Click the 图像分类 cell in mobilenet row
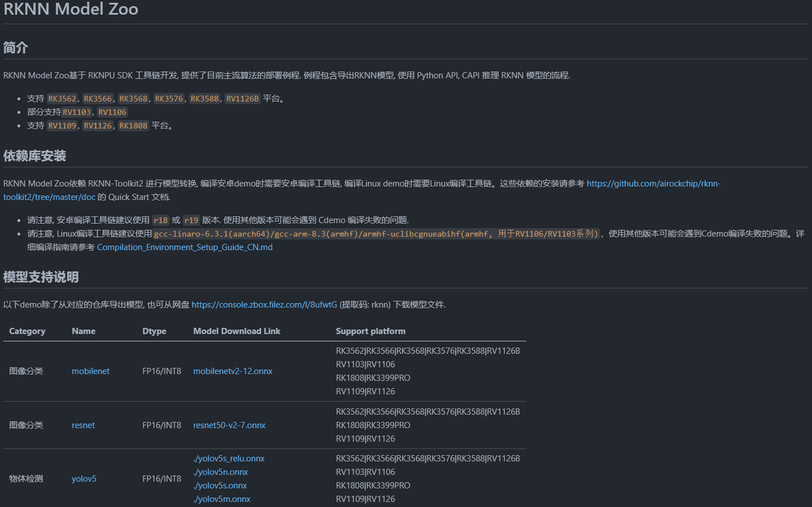 point(26,371)
